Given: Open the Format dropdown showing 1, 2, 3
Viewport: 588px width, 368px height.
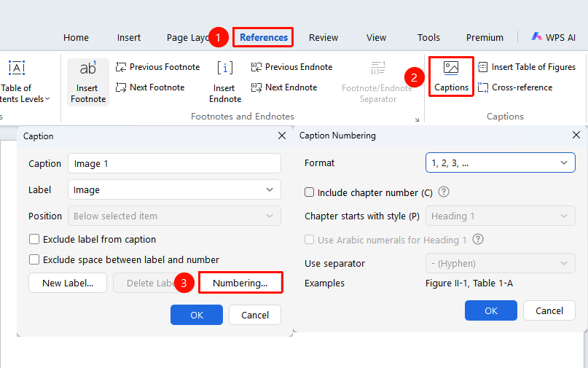Looking at the screenshot, I should coord(501,163).
